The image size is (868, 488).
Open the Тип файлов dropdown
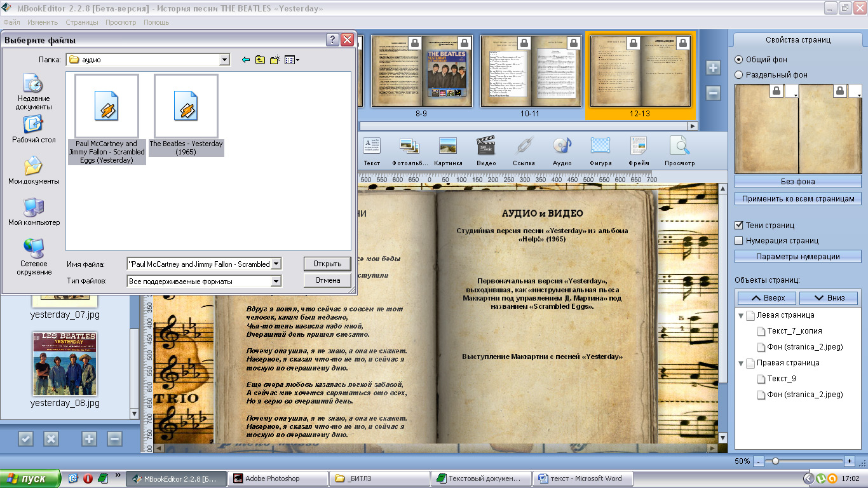click(x=276, y=281)
